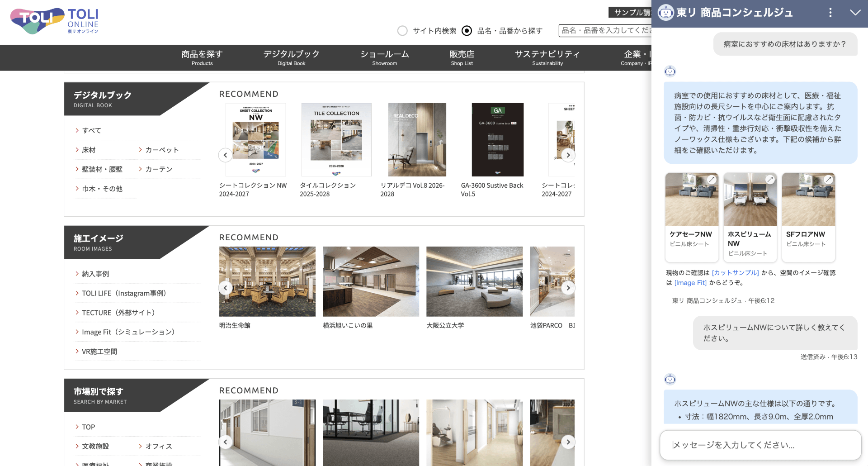This screenshot has height=466, width=868.
Task: Open 壁装材・腰壁 category link
Action: point(102,169)
